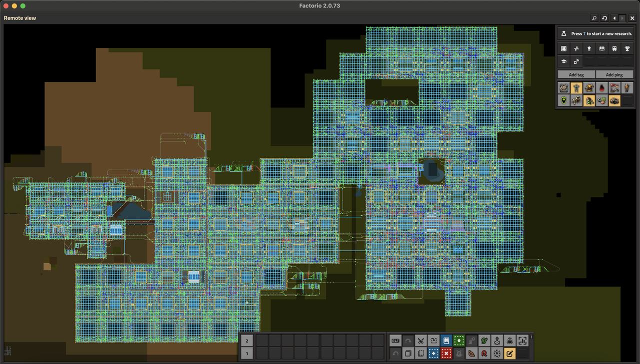Toggle the roboport logistic network overlay
The image size is (640, 364).
(564, 88)
